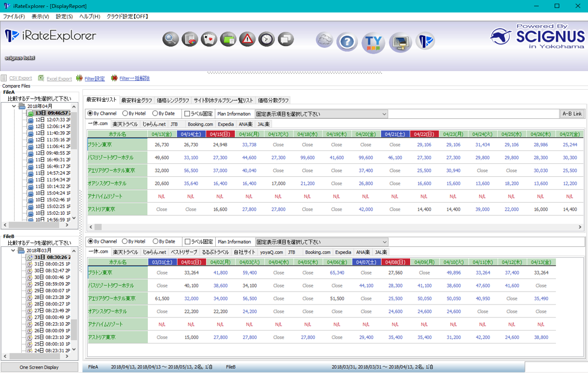Open the 設定(S) menu
The width and height of the screenshot is (588, 373).
click(64, 17)
